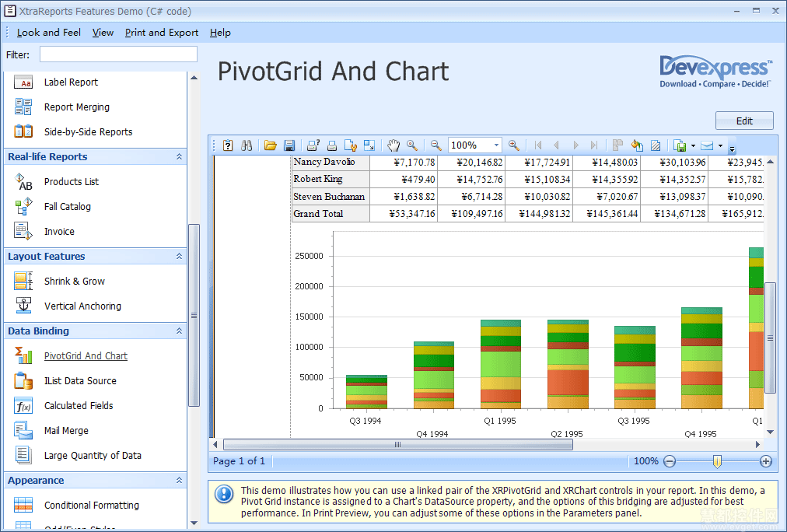Open Page Setup from the toolbar

[350, 145]
